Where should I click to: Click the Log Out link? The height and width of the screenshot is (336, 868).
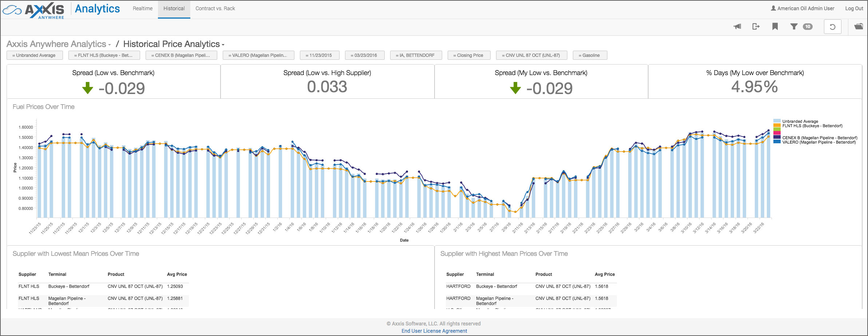click(854, 8)
